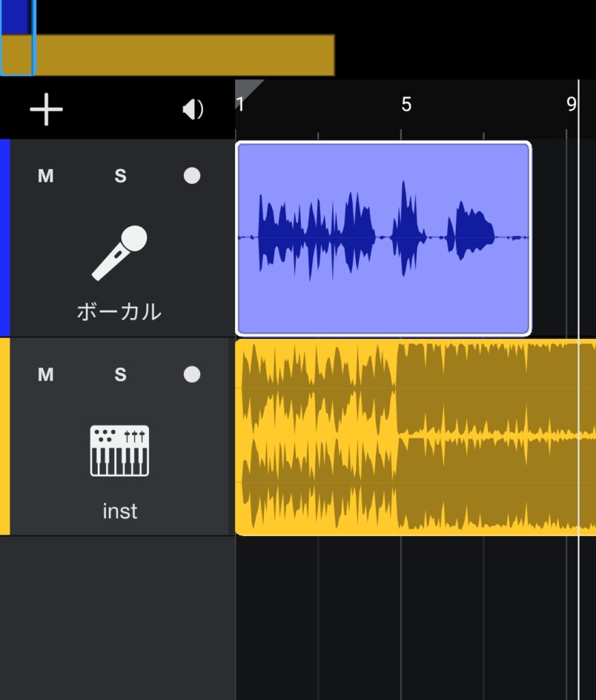Mute the inst track with its M button
This screenshot has width=596, height=700.
45,374
